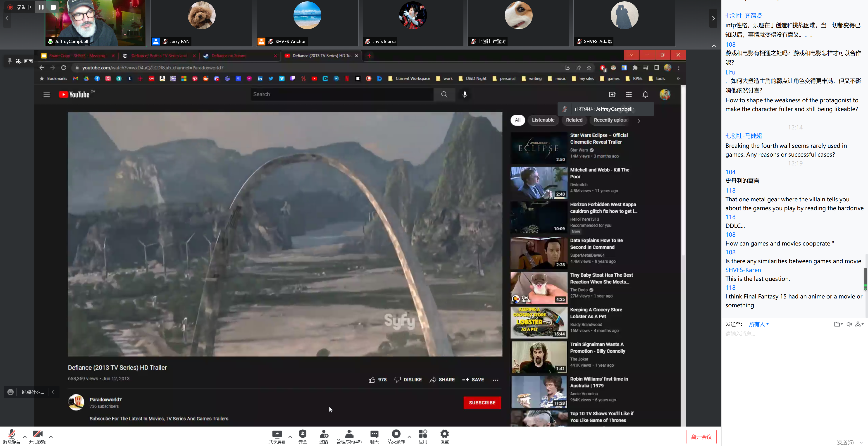Click the browser back arrow
The width and height of the screenshot is (868, 446).
(x=42, y=68)
